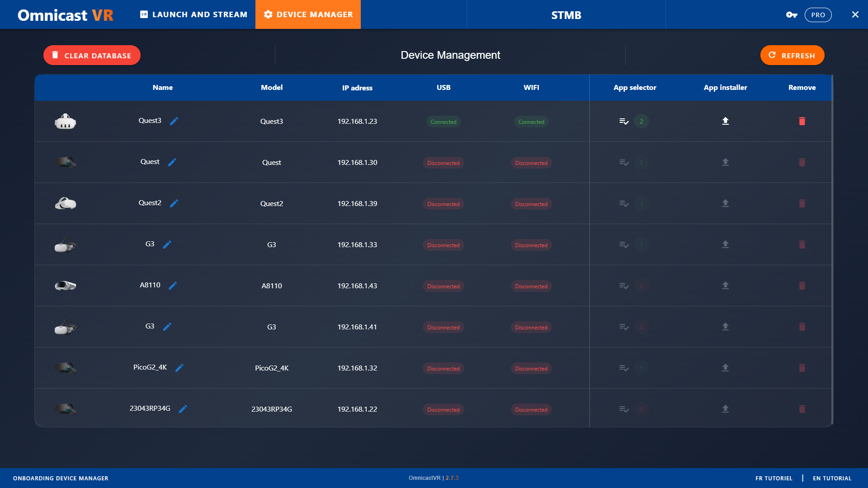Delete G3 device at 192.168.1.41

pos(802,327)
